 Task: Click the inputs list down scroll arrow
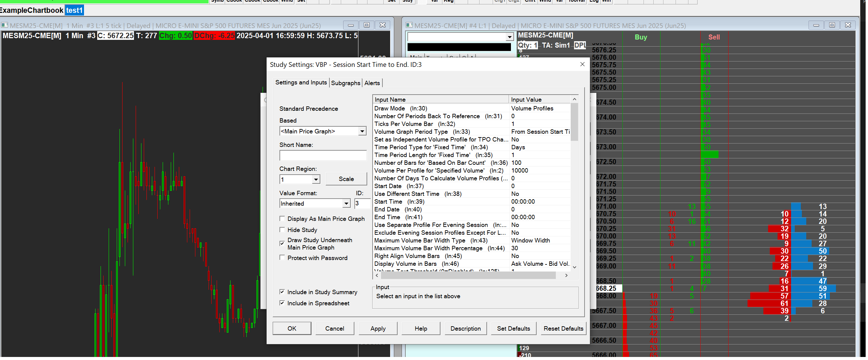pos(574,267)
